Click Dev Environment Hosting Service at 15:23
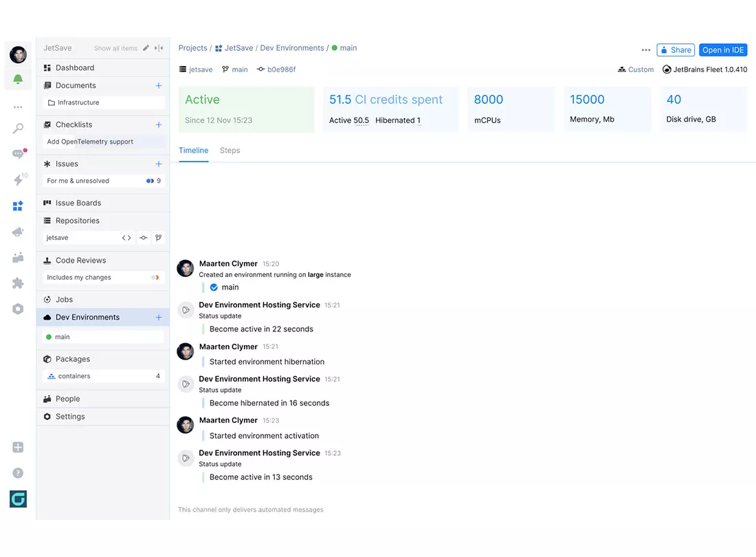The height and width of the screenshot is (557, 756). [x=259, y=453]
